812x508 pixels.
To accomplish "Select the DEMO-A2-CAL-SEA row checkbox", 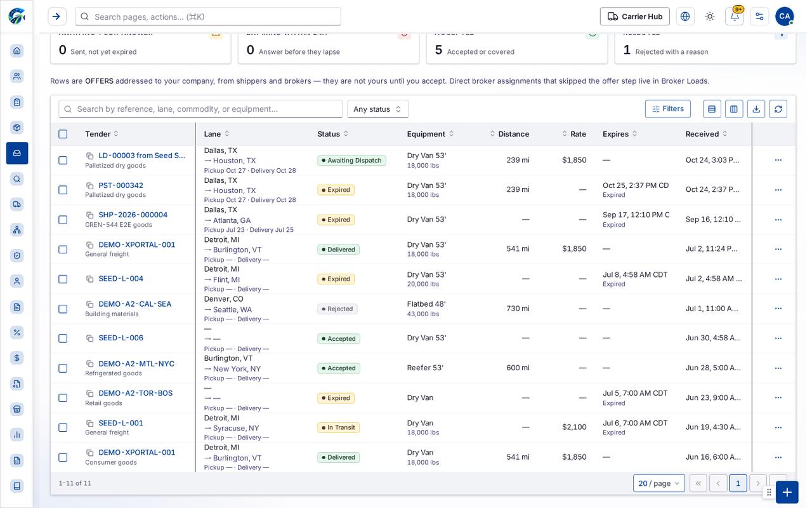I will 63,309.
